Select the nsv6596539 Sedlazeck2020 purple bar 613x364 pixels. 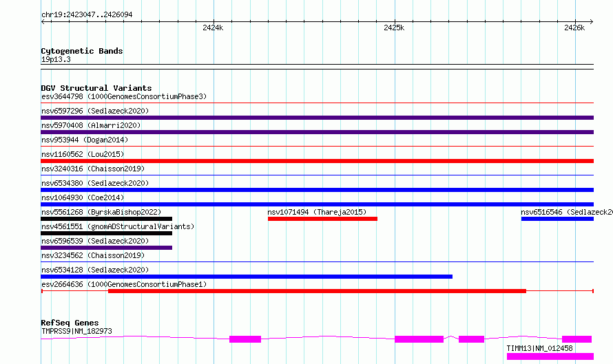[x=106, y=248]
